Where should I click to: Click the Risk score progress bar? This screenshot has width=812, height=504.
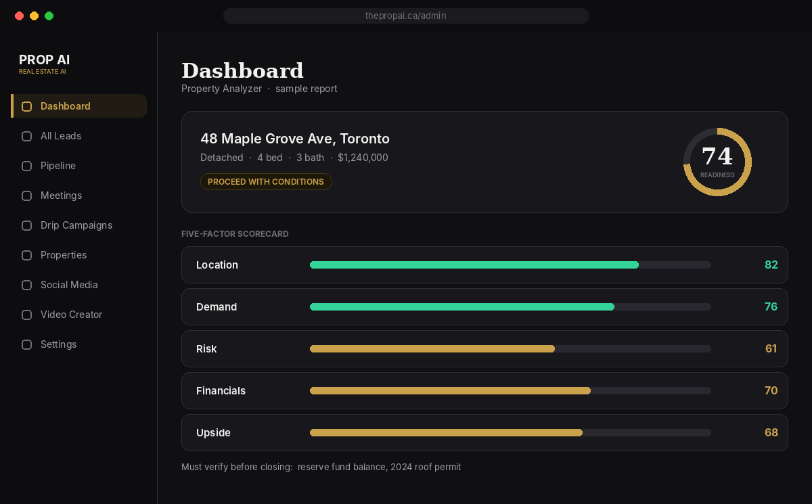point(510,348)
